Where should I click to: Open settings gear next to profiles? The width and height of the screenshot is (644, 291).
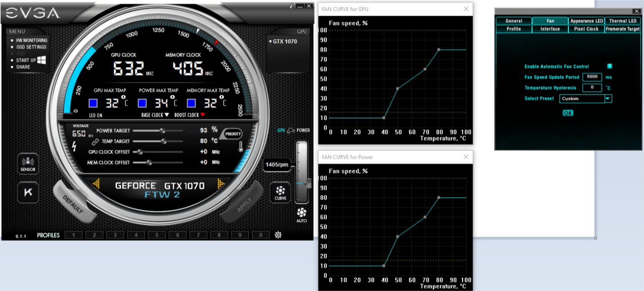(x=278, y=235)
